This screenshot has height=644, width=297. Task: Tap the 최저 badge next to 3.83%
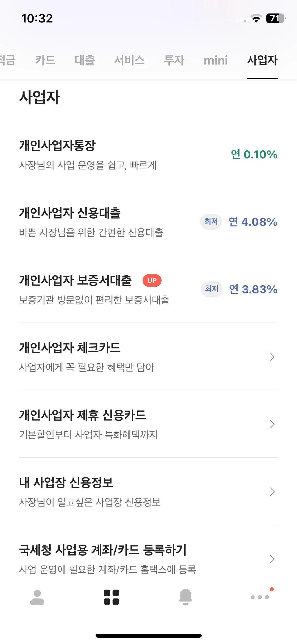(x=212, y=289)
